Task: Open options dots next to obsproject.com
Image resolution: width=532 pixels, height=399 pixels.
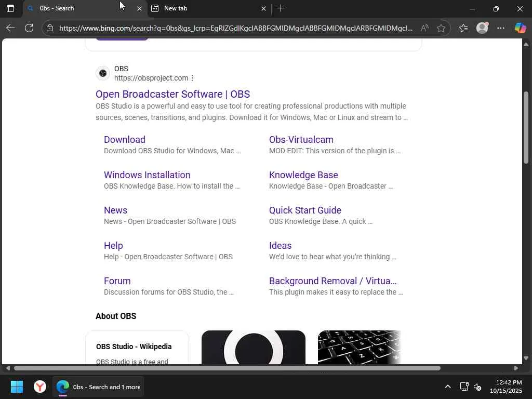Action: [x=192, y=78]
